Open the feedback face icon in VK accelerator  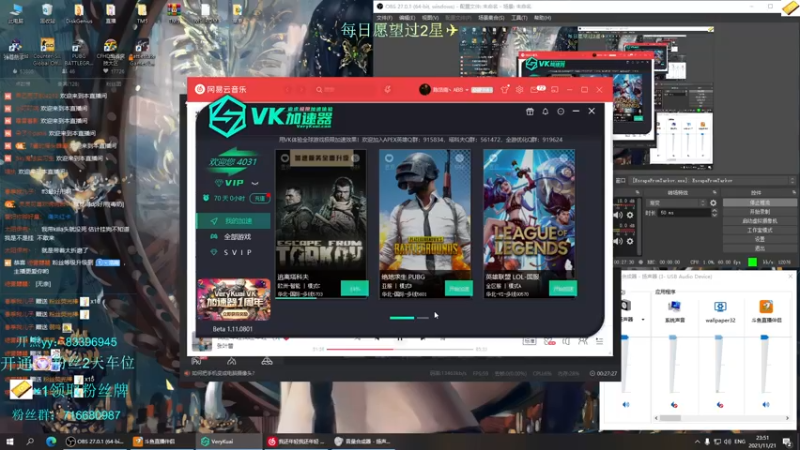coord(561,111)
